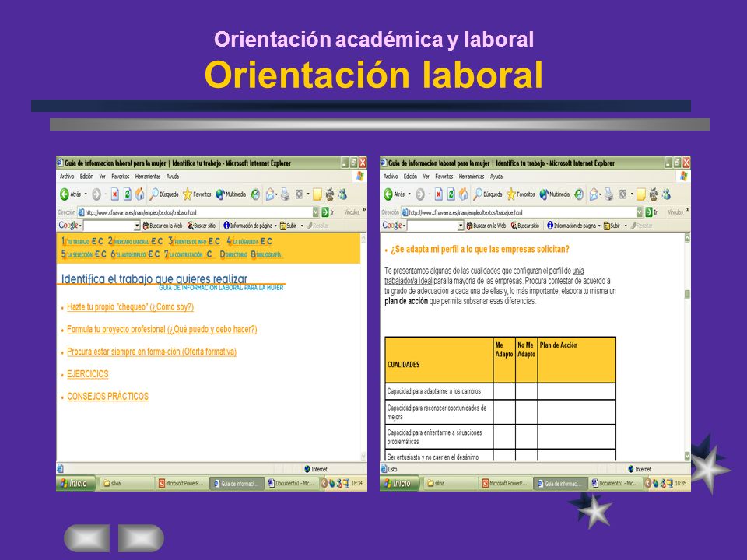Viewport: 747px width, 560px height.
Task: Click Home icon in left browser toolbar
Action: [139, 194]
